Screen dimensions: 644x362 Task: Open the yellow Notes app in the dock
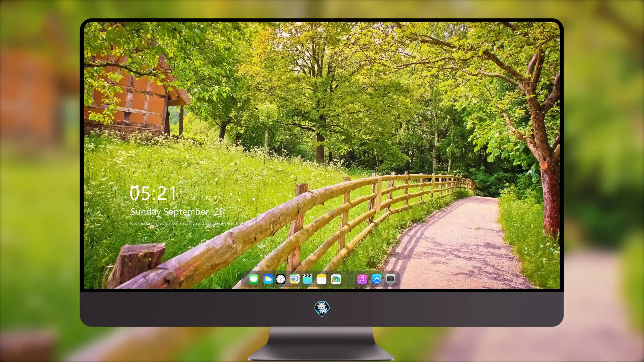321,279
